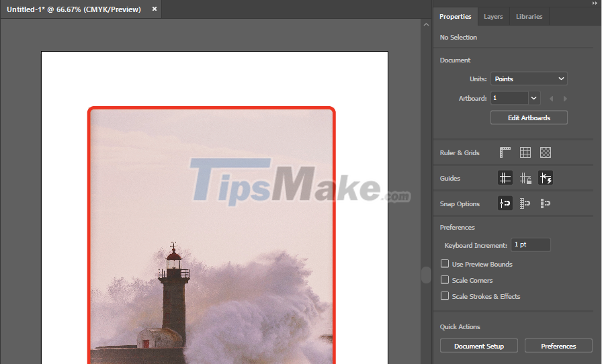602x364 pixels.
Task: Click the 'Keyboard Increment:' label
Action: click(x=476, y=245)
